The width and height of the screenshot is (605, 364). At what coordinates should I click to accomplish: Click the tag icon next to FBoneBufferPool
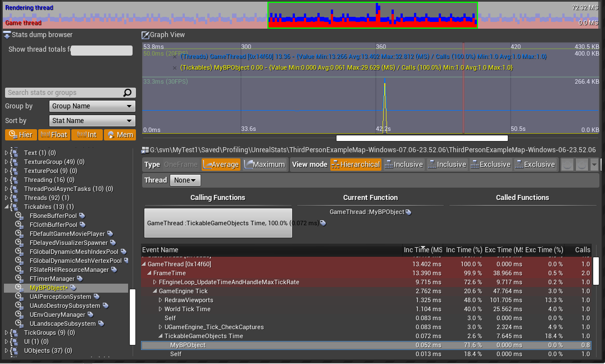[x=82, y=216]
